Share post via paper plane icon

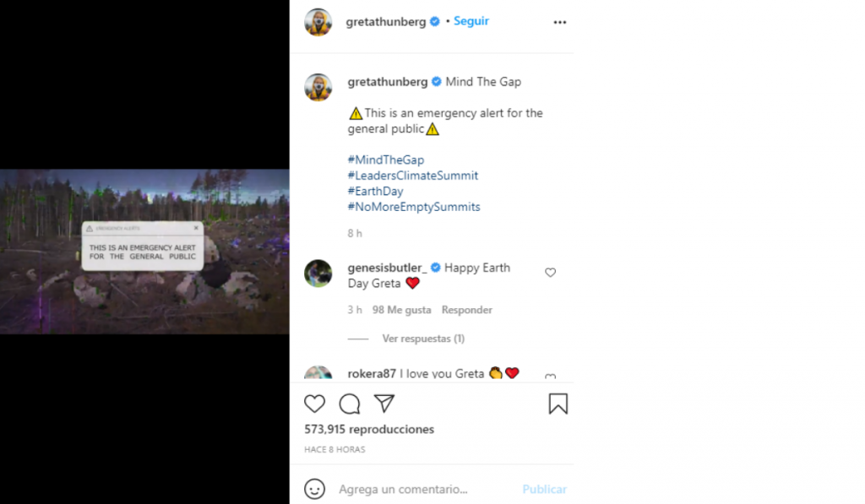click(384, 404)
